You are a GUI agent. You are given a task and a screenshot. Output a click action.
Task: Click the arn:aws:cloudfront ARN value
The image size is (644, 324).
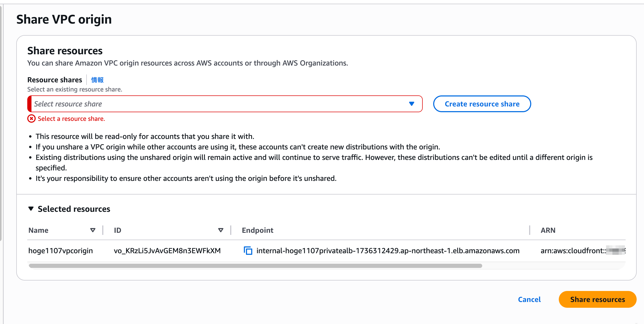click(x=573, y=251)
